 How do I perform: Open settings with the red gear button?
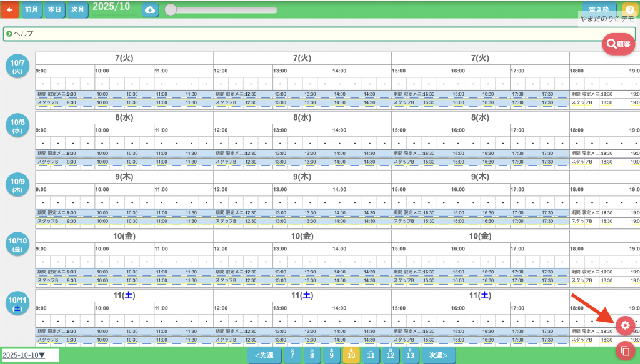625,325
